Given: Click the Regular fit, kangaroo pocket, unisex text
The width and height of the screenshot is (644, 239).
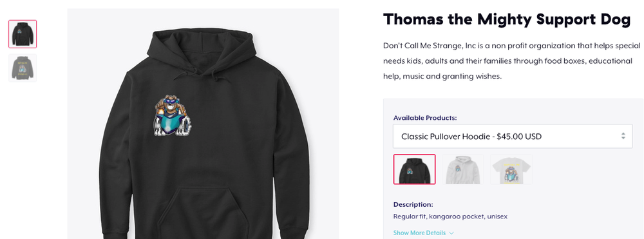Looking at the screenshot, I should [451, 216].
